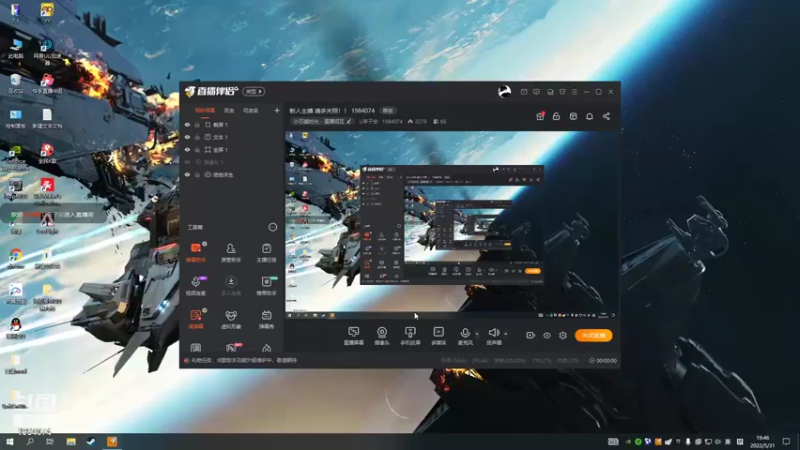Select the 全屏 1 source row
The width and height of the screenshot is (800, 450).
point(232,149)
